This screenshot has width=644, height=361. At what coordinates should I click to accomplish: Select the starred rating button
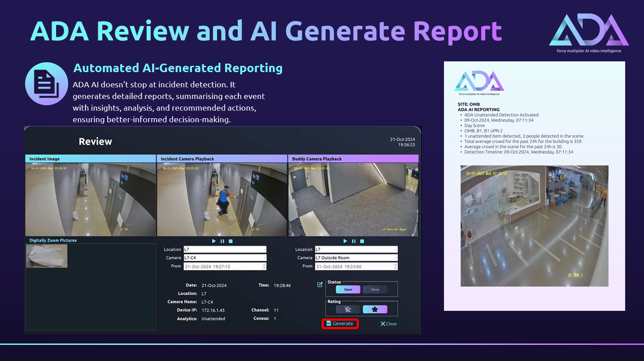[375, 309]
